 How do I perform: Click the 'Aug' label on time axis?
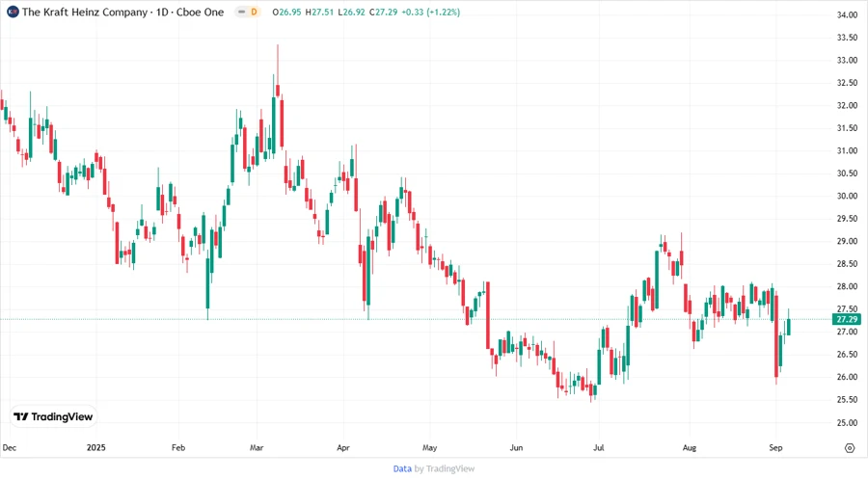pos(690,448)
